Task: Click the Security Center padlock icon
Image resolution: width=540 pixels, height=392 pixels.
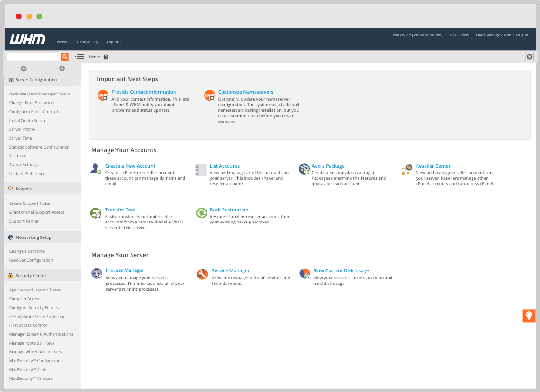Action: click(x=11, y=276)
